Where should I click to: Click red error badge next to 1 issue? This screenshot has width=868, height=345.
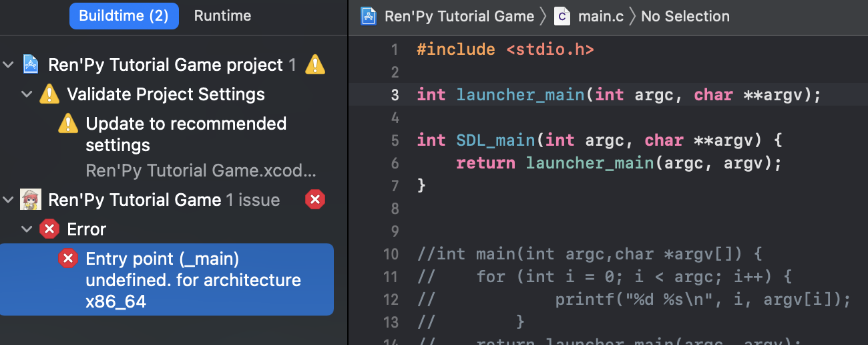click(315, 200)
